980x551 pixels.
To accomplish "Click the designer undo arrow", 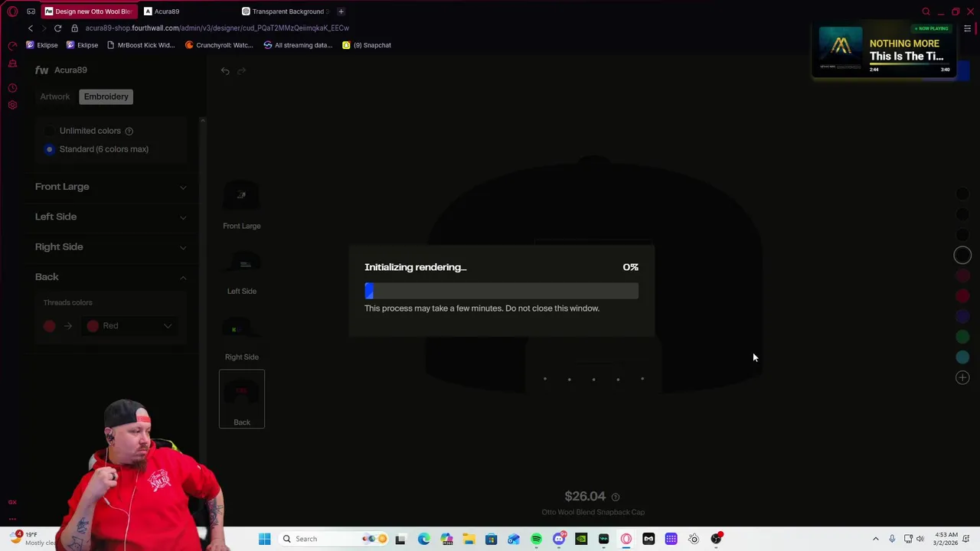I will (x=225, y=71).
